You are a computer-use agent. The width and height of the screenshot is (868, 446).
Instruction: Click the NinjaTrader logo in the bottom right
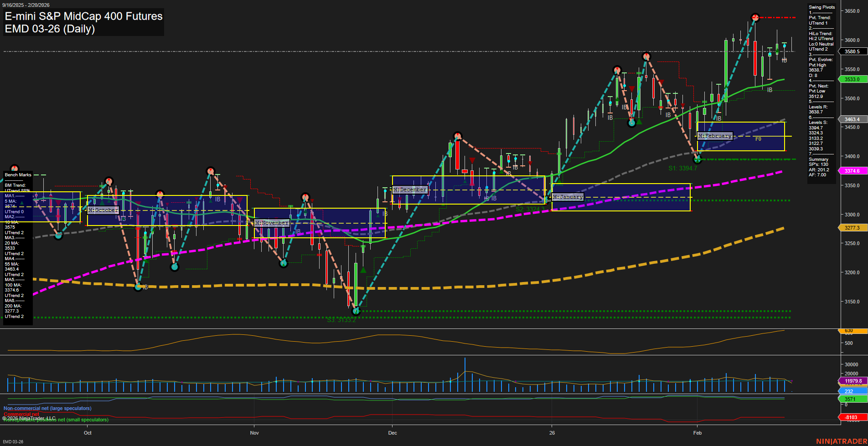click(x=842, y=440)
